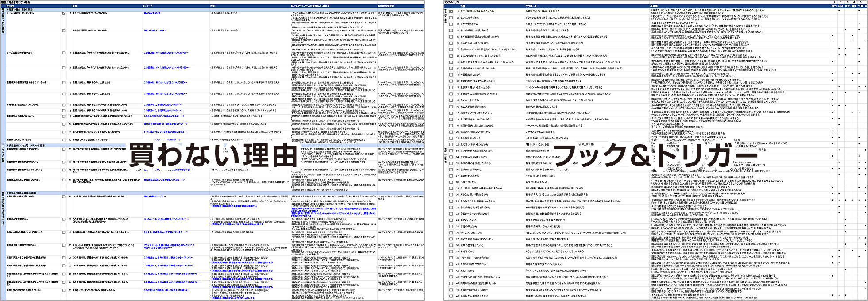Click the 権力 column header
Viewport: 868px width, 301px height.
[x=834, y=6]
